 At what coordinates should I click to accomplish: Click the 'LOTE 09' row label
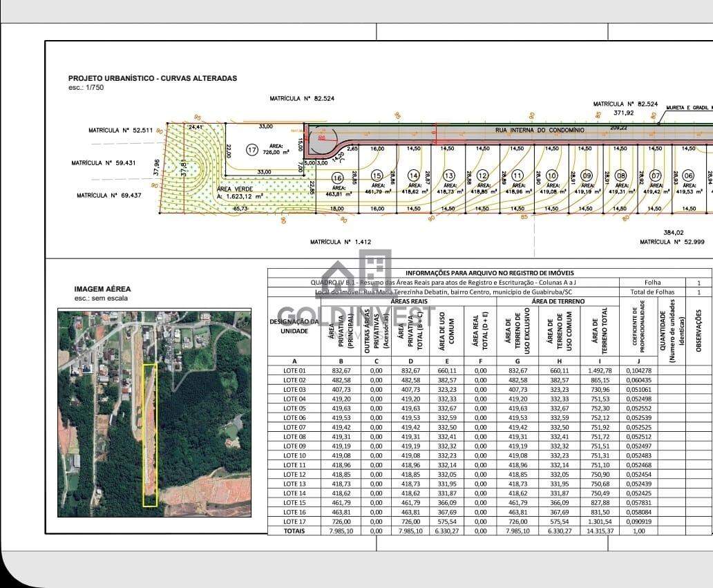[294, 446]
